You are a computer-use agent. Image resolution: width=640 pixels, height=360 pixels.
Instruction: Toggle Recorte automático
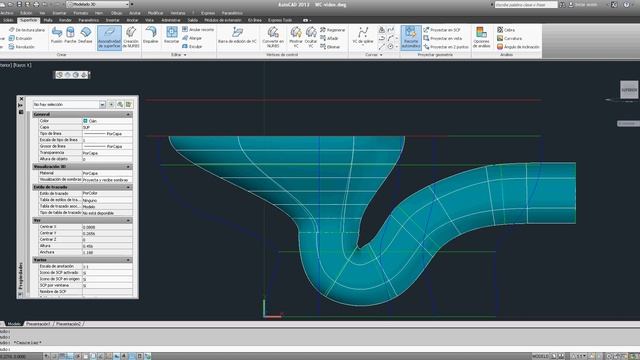tap(411, 38)
